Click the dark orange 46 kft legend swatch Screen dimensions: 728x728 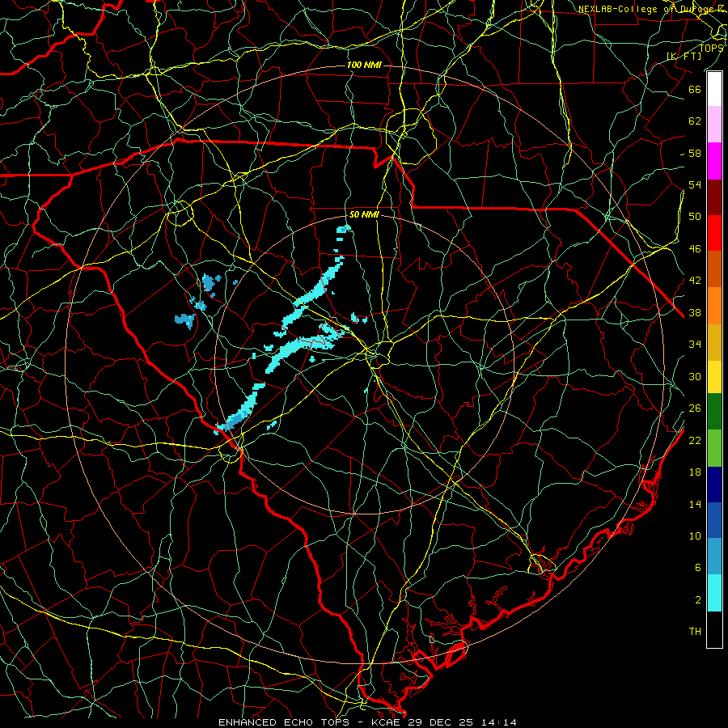[x=714, y=269]
